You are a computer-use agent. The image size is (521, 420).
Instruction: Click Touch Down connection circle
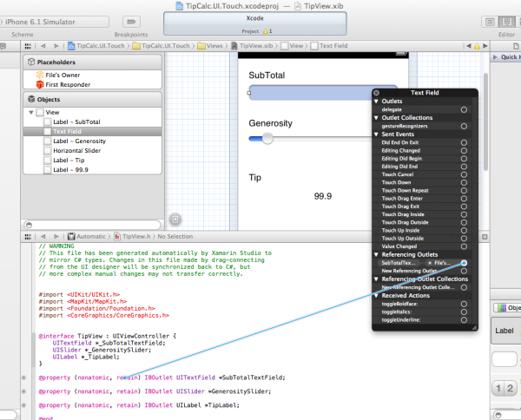pyautogui.click(x=464, y=182)
